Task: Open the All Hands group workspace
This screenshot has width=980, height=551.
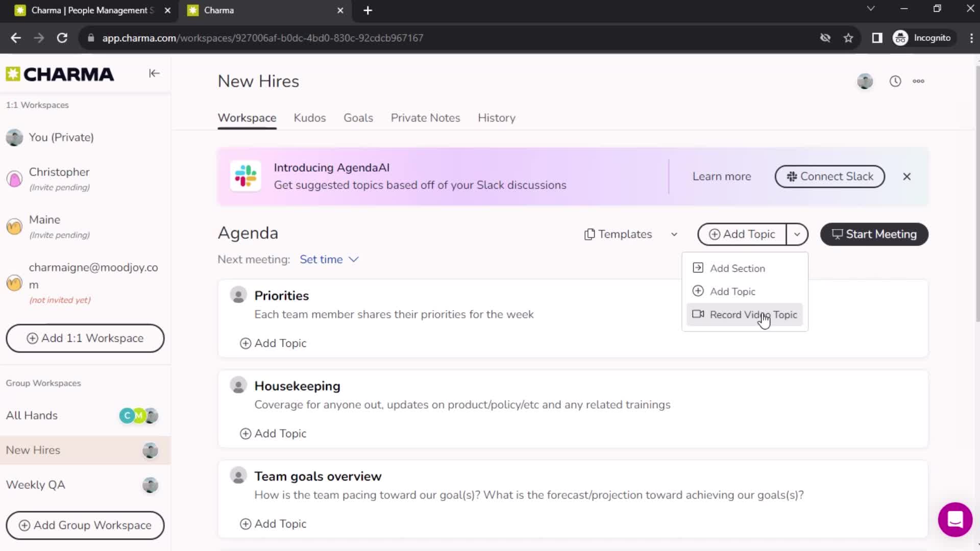Action: [x=85, y=416]
